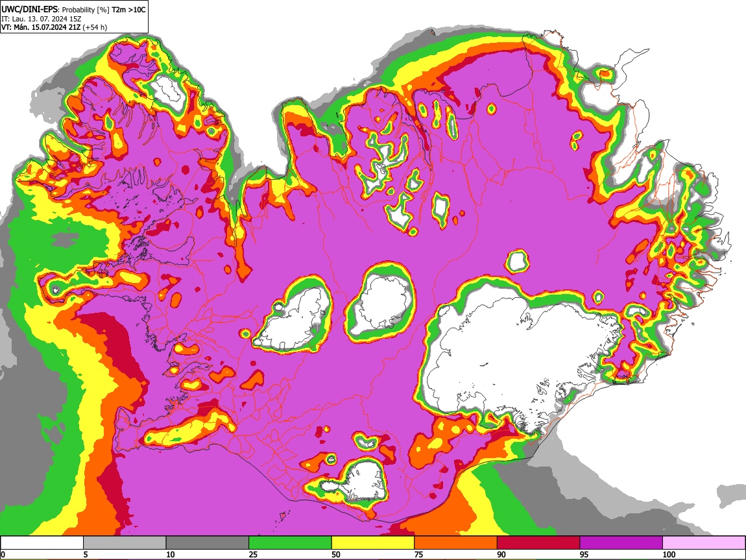Click the legend value '5'
This screenshot has height=560, width=746.
[x=86, y=554]
